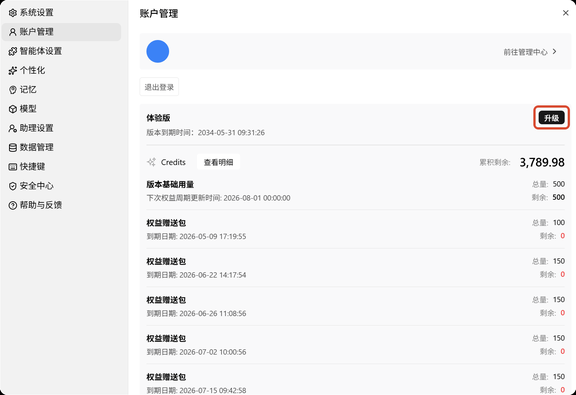Open 数据管理 from sidebar
The height and width of the screenshot is (395, 576).
61,147
